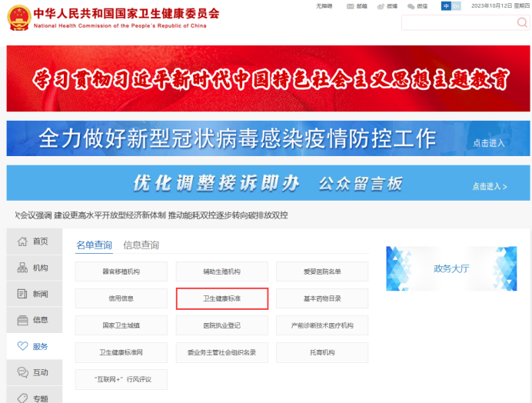This screenshot has height=403, width=532.
Task: Open 基本药物目录 drug list
Action: pyautogui.click(x=322, y=298)
